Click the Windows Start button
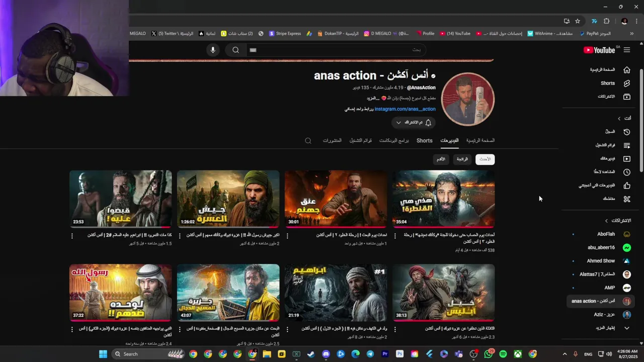The image size is (644, 362). pyautogui.click(x=103, y=354)
